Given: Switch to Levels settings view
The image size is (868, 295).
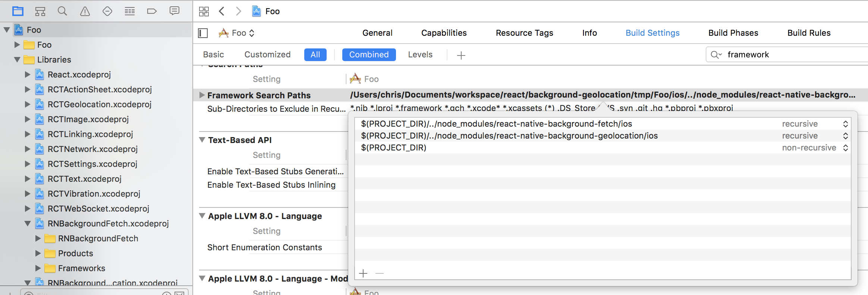Looking at the screenshot, I should 420,55.
